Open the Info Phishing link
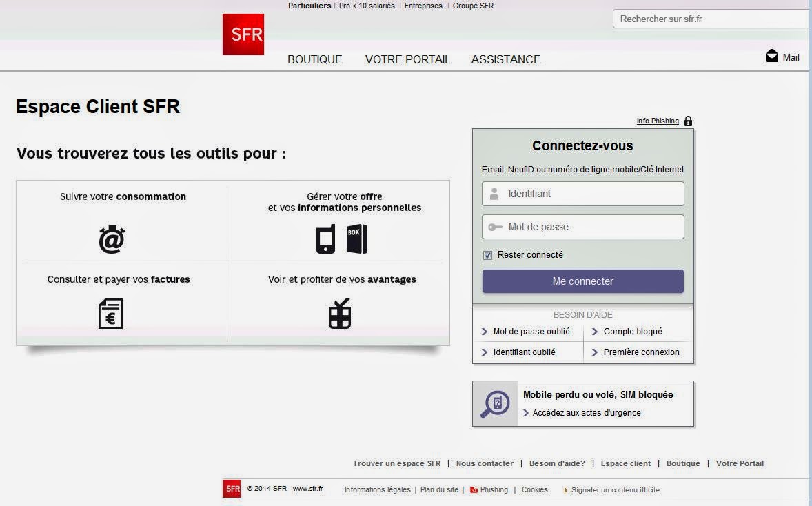The image size is (812, 506). click(658, 121)
